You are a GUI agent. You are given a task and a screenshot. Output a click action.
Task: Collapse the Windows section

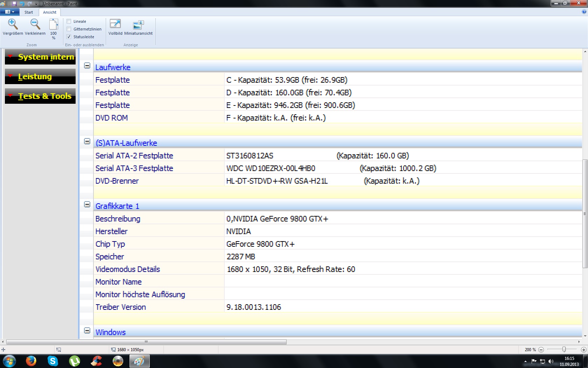pos(87,330)
